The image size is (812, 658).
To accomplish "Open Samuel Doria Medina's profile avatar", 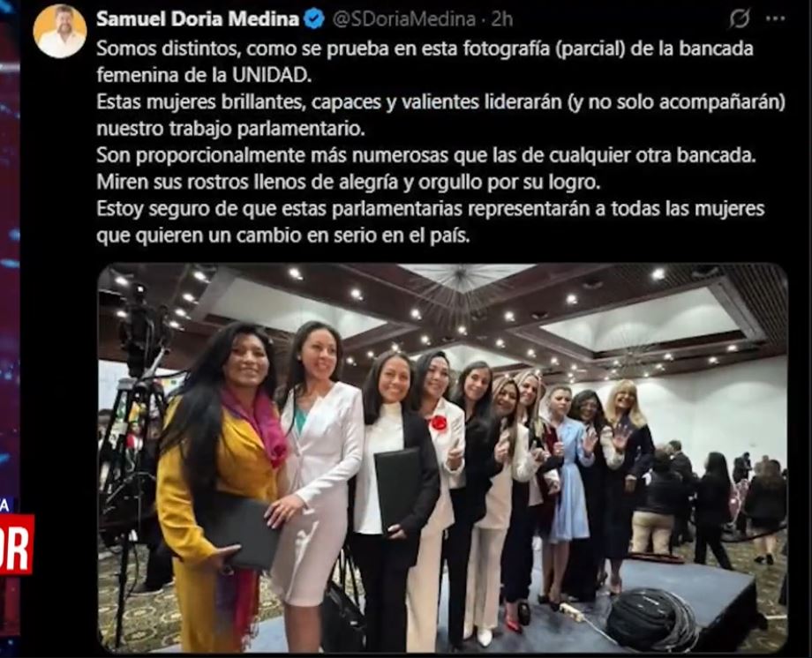I will (59, 31).
